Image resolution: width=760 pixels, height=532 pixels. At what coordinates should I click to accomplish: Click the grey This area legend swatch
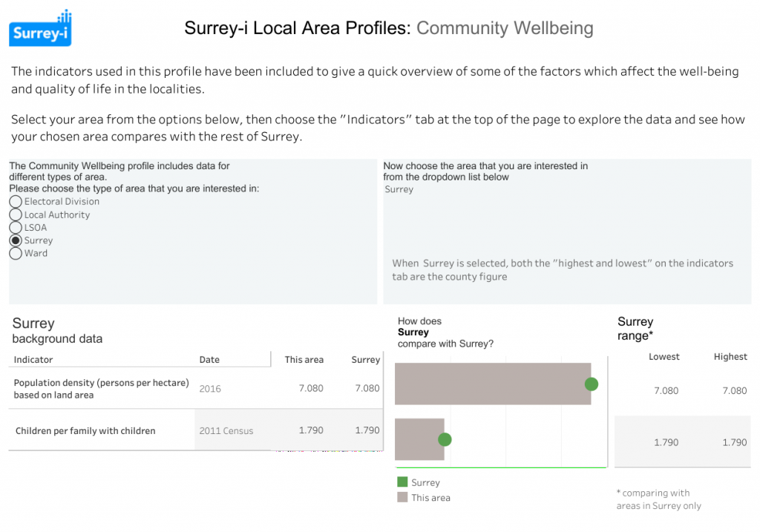coord(402,497)
